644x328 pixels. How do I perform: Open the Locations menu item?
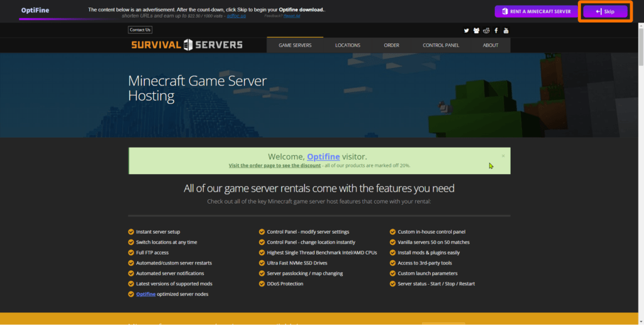point(348,45)
